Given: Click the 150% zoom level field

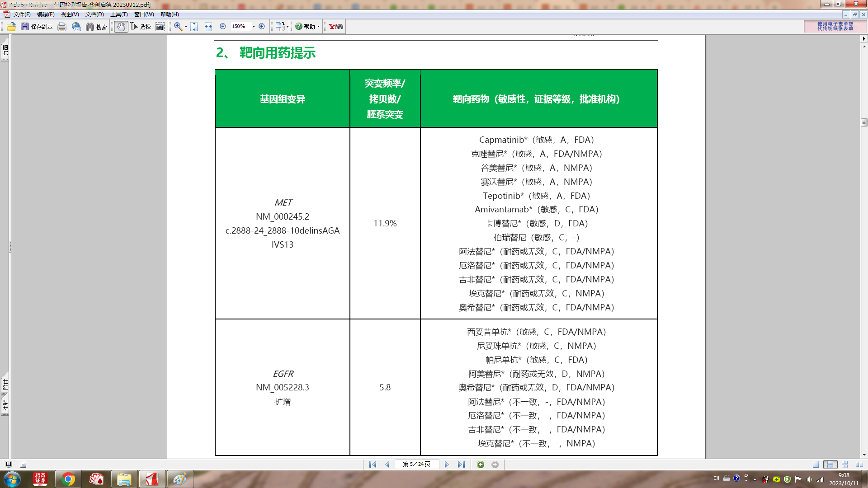Looking at the screenshot, I should (x=240, y=27).
